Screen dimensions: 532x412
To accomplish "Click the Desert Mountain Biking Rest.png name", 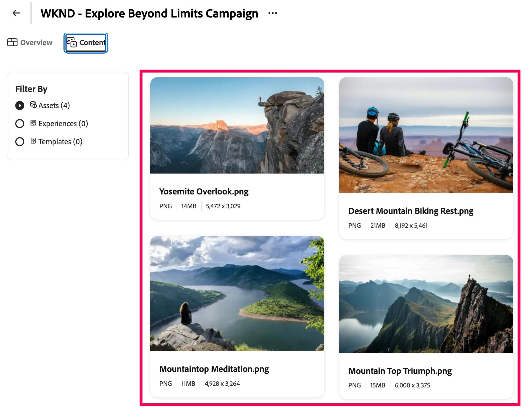I will [411, 211].
